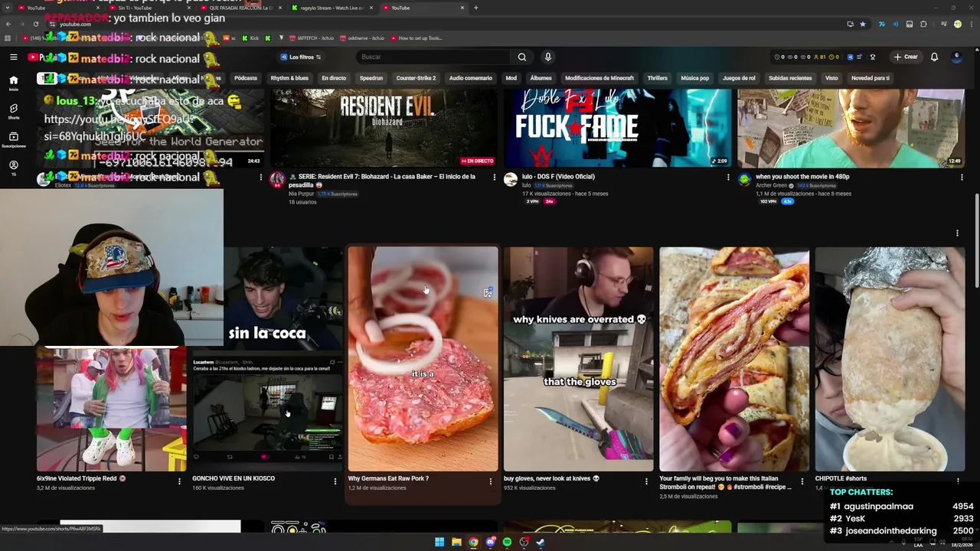Open the lulo - DOS F video title
980x551 pixels.
558,177
